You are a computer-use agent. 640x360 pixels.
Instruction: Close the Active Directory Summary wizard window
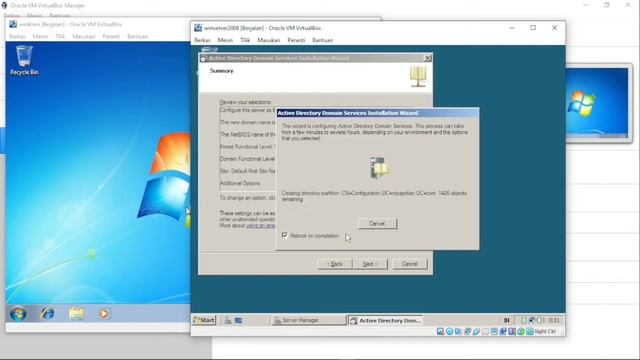coord(427,58)
